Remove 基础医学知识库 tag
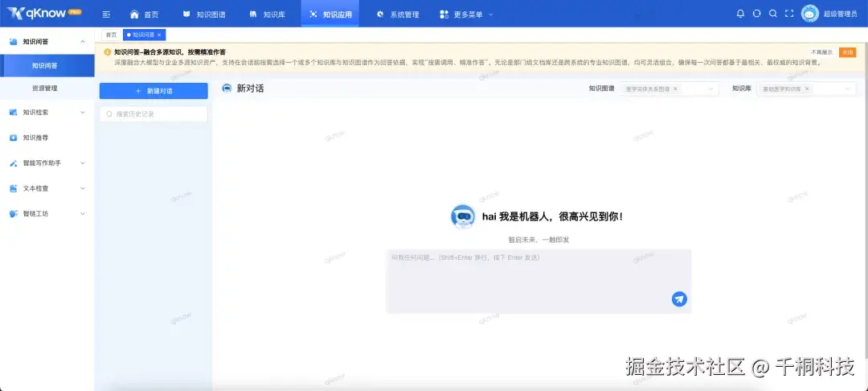 pos(807,88)
